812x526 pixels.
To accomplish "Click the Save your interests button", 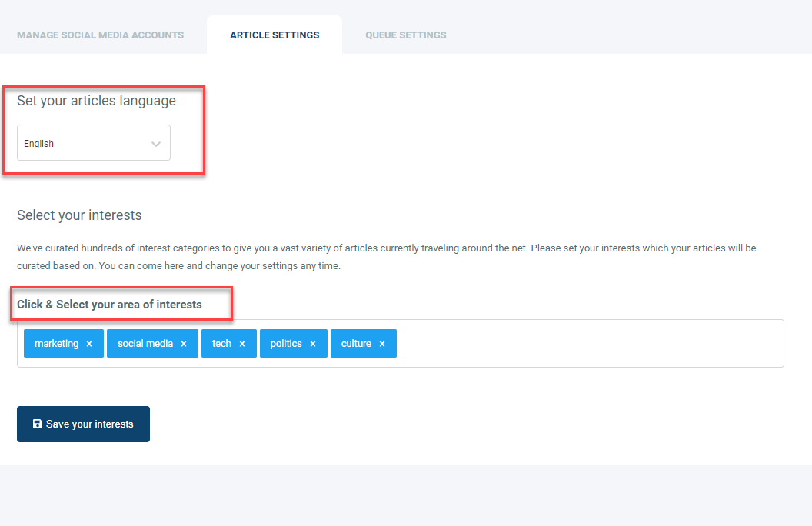I will click(83, 424).
